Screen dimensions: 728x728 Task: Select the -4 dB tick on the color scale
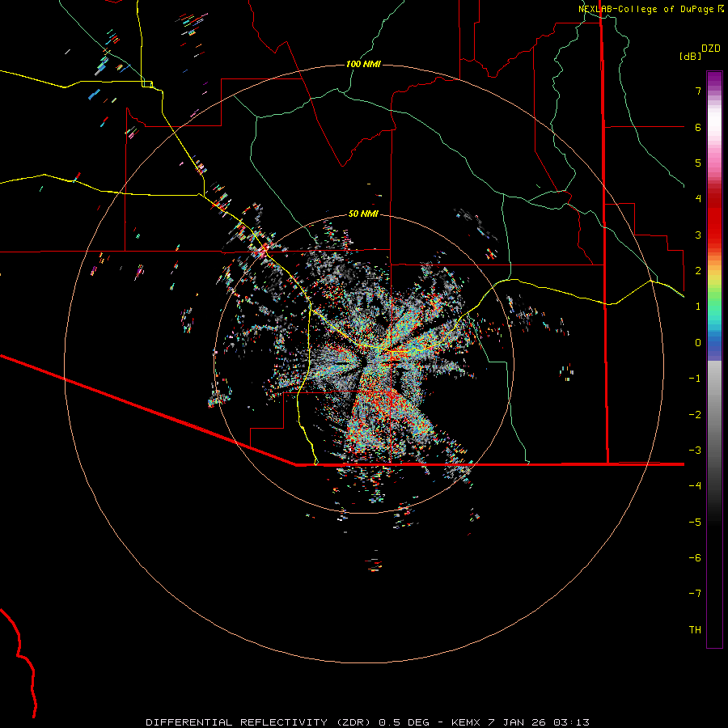pyautogui.click(x=695, y=486)
